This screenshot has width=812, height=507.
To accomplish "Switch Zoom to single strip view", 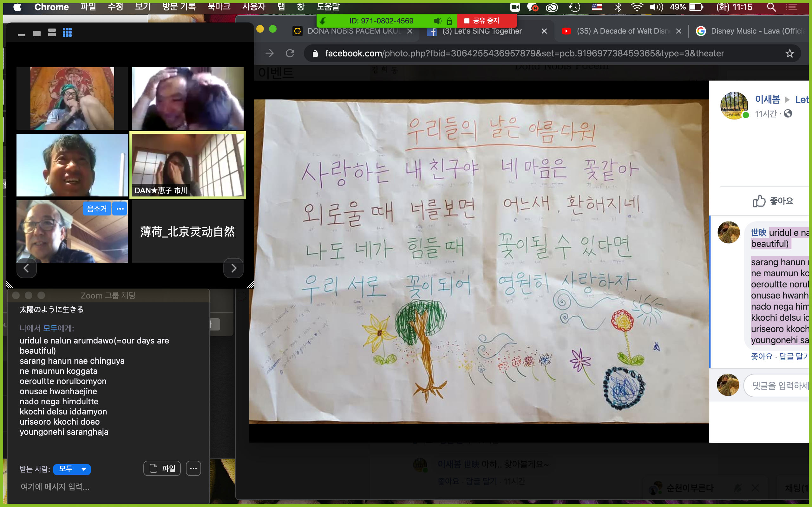I will [x=37, y=33].
